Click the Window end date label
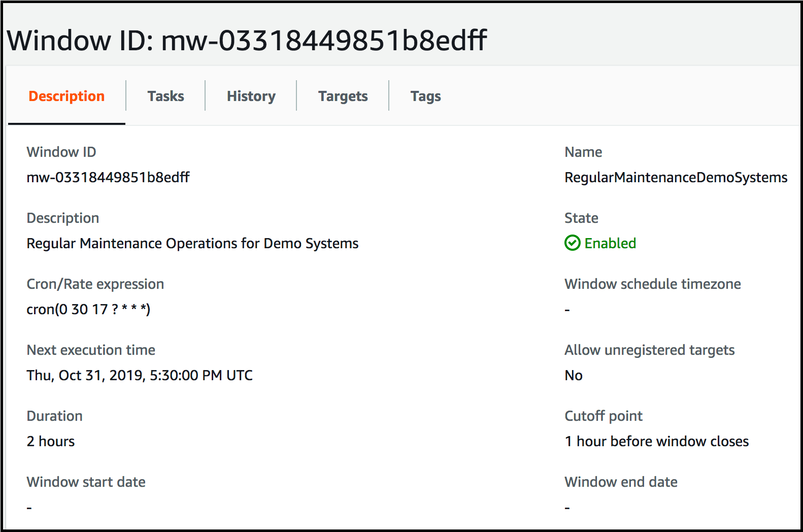Viewport: 803px width, 532px height. 621,482
